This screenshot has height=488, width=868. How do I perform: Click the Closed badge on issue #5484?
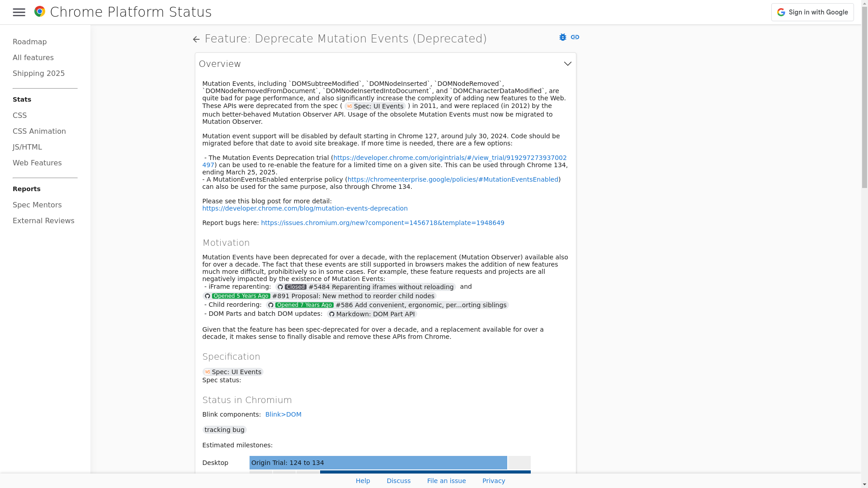(x=296, y=287)
